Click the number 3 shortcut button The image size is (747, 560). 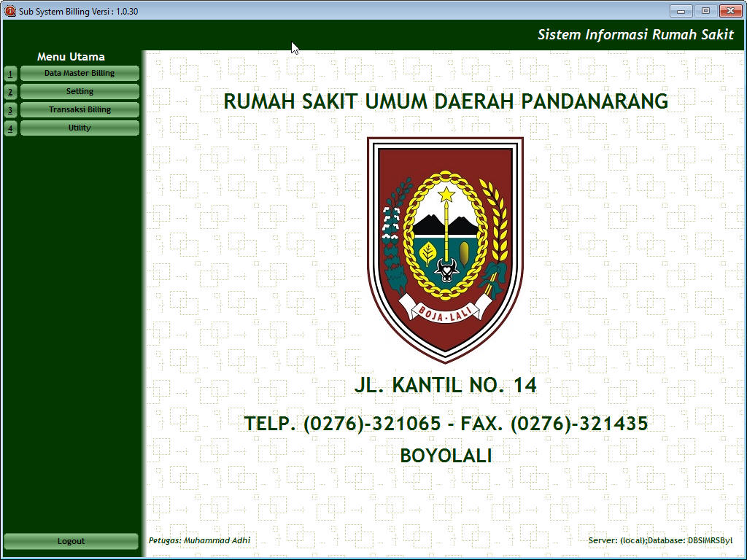coord(10,110)
